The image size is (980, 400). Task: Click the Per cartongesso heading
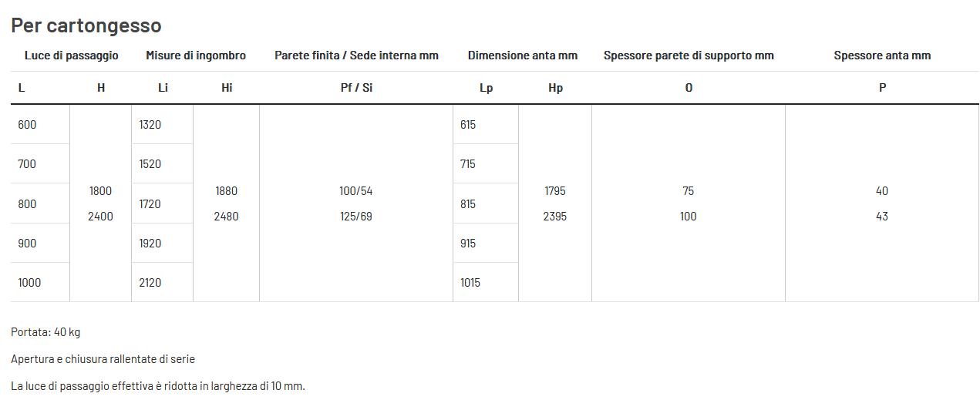(86, 25)
